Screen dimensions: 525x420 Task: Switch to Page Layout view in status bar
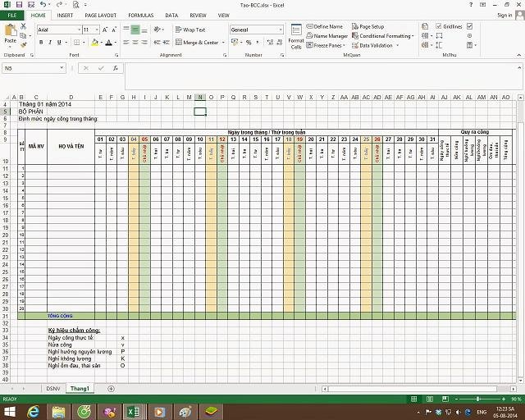[x=430, y=399]
